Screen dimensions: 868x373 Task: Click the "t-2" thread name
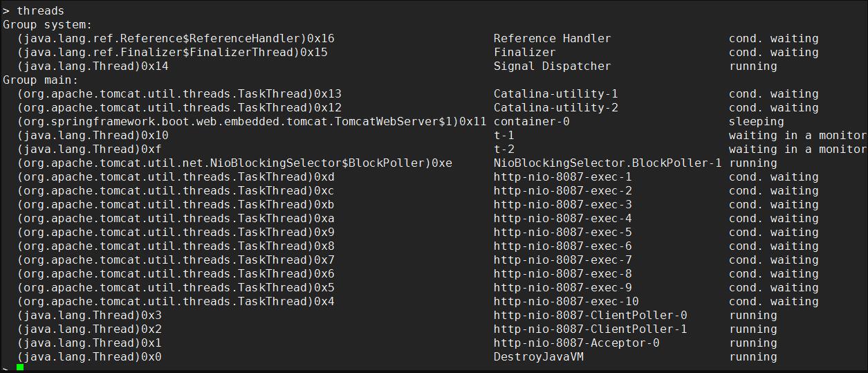pyautogui.click(x=504, y=149)
